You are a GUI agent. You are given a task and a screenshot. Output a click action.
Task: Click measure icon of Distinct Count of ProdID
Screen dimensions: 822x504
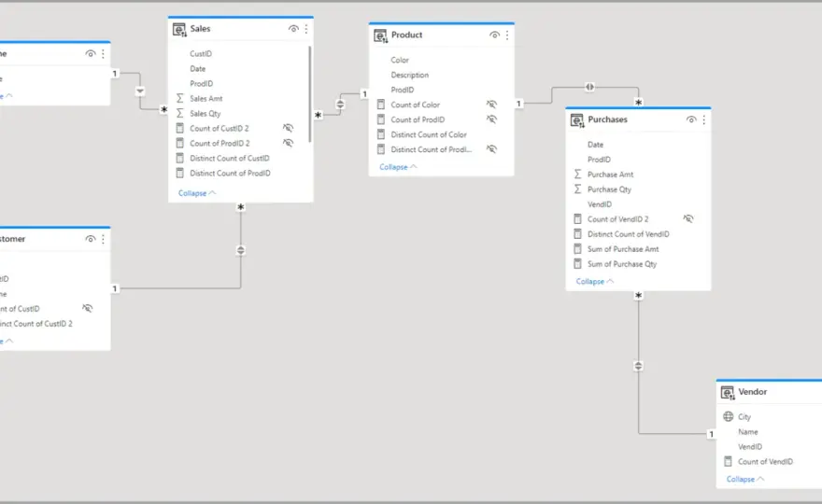[x=179, y=173]
